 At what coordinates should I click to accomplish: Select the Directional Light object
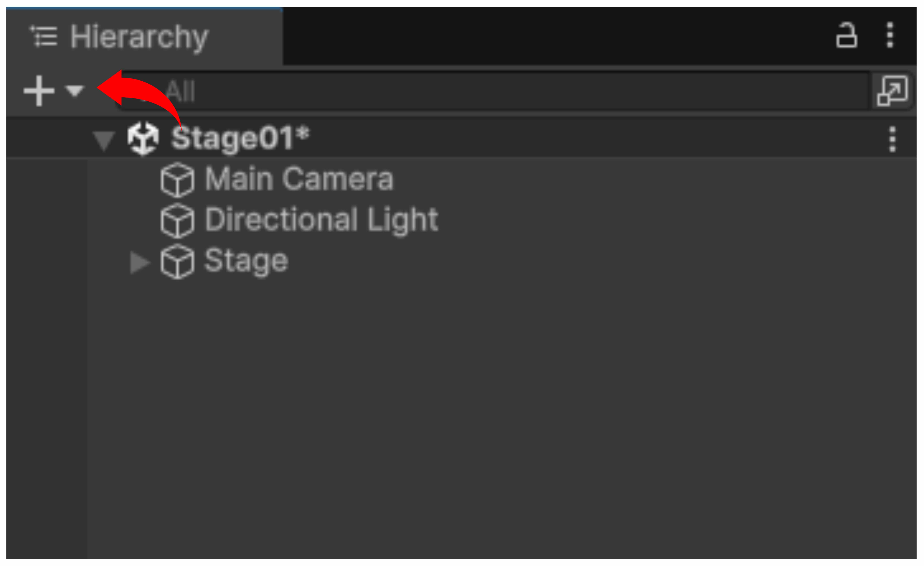pos(321,220)
